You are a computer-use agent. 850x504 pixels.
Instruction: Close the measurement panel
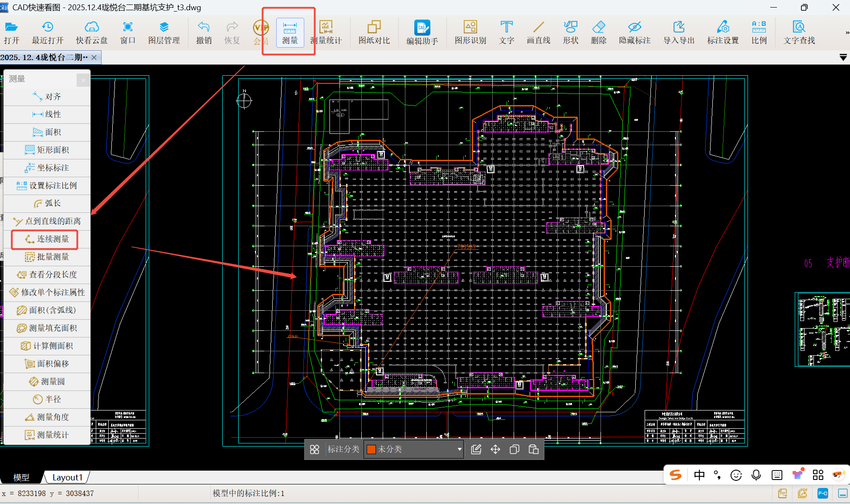click(x=83, y=80)
